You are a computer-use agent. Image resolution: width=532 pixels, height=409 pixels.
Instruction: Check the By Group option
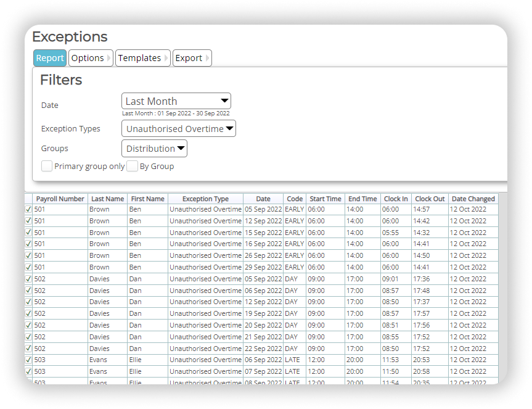coord(132,166)
